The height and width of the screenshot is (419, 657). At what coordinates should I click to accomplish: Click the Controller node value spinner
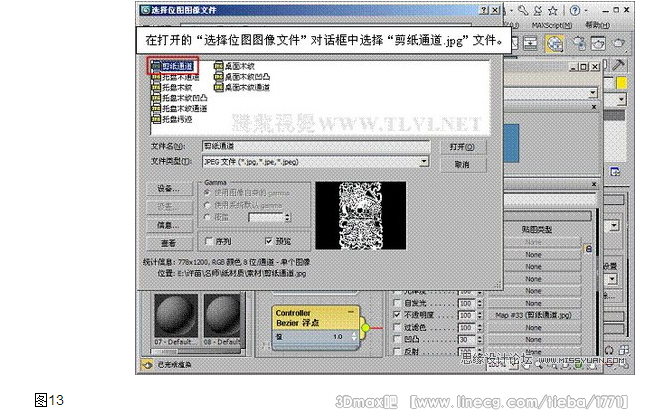click(x=354, y=336)
